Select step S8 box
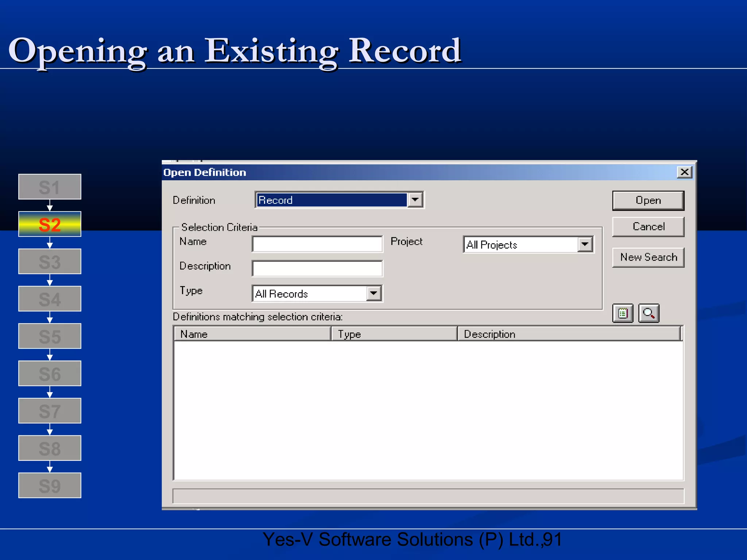The height and width of the screenshot is (560, 747). (x=50, y=448)
